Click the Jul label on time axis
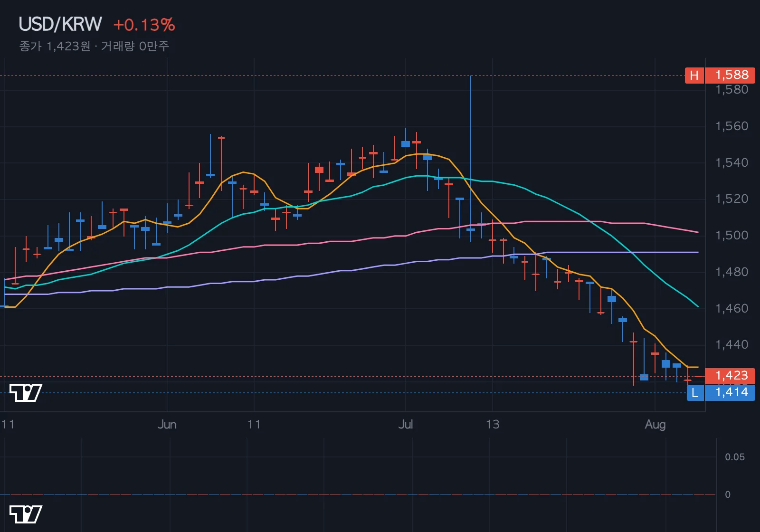 pyautogui.click(x=405, y=424)
